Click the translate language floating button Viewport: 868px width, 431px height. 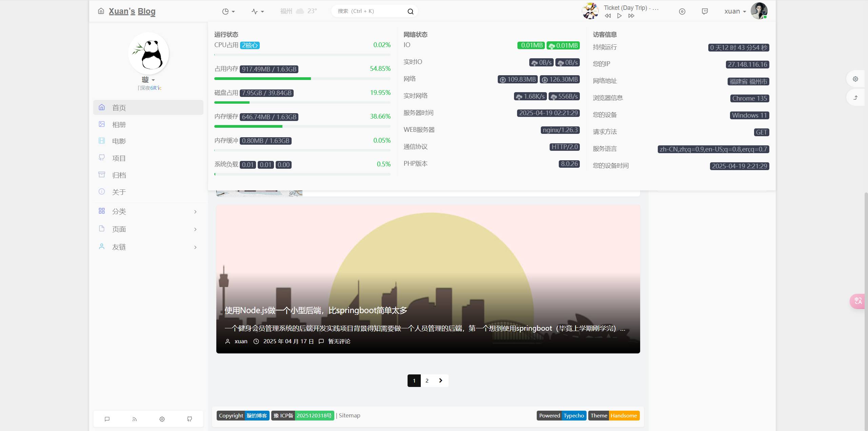(x=858, y=301)
